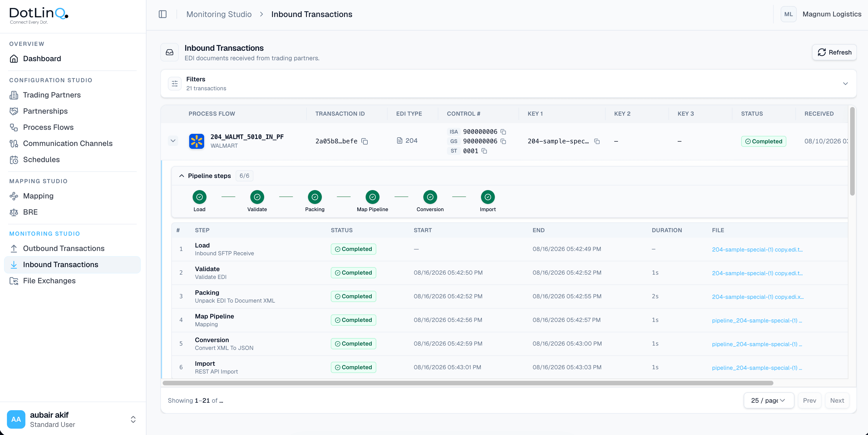Click the DotLinQ logo

(39, 16)
